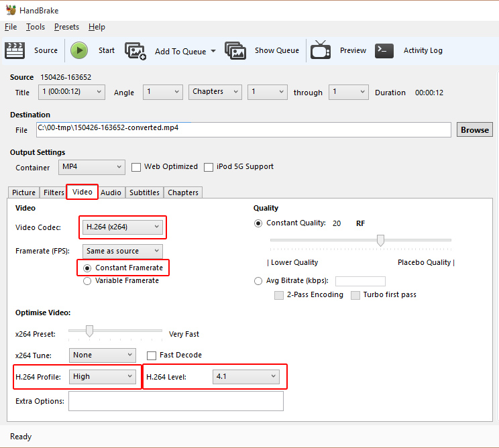Select the Variable Framerate radio button

tap(87, 281)
